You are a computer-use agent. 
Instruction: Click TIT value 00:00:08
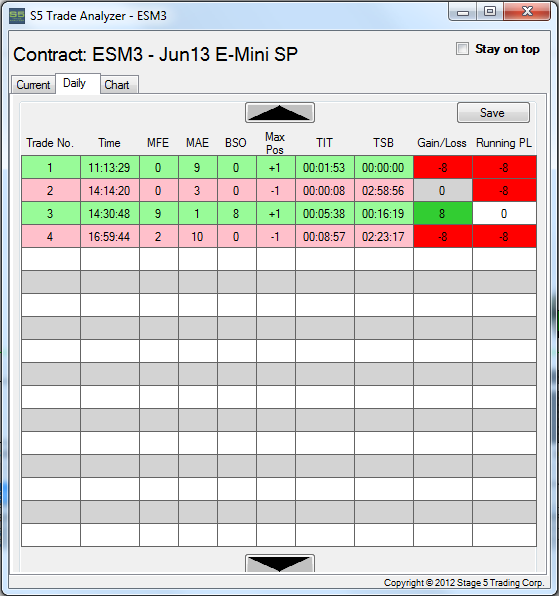[325, 190]
